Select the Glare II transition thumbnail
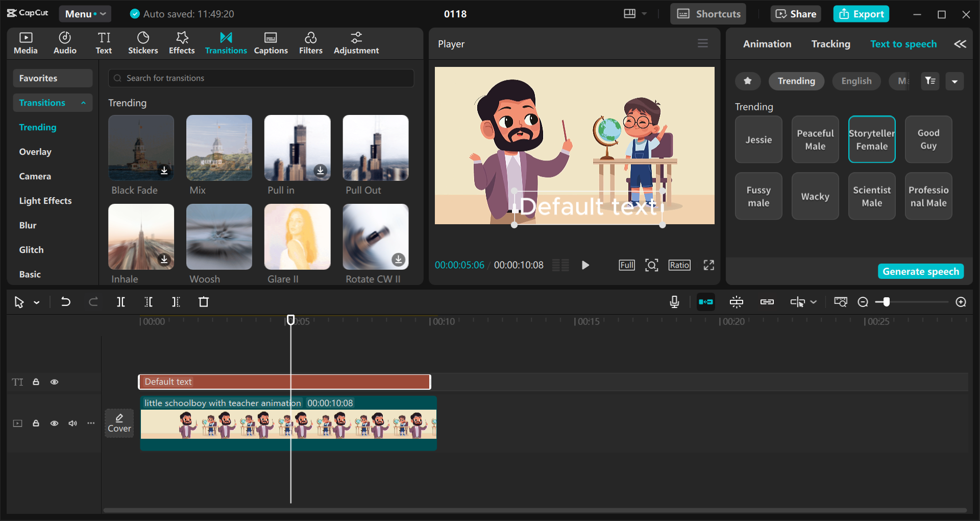Screen dimensions: 980x521 coord(297,236)
